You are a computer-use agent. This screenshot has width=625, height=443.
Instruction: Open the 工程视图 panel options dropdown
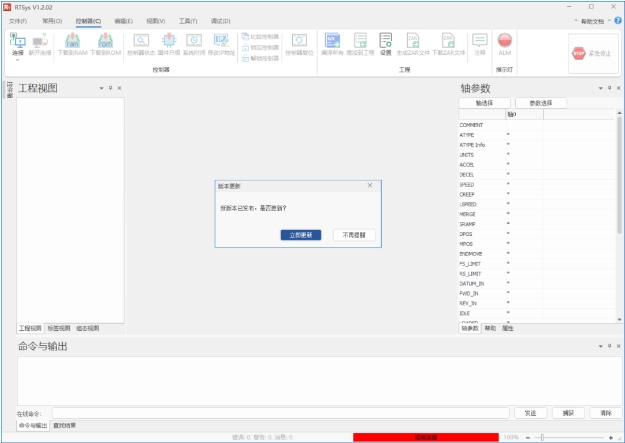click(x=101, y=88)
